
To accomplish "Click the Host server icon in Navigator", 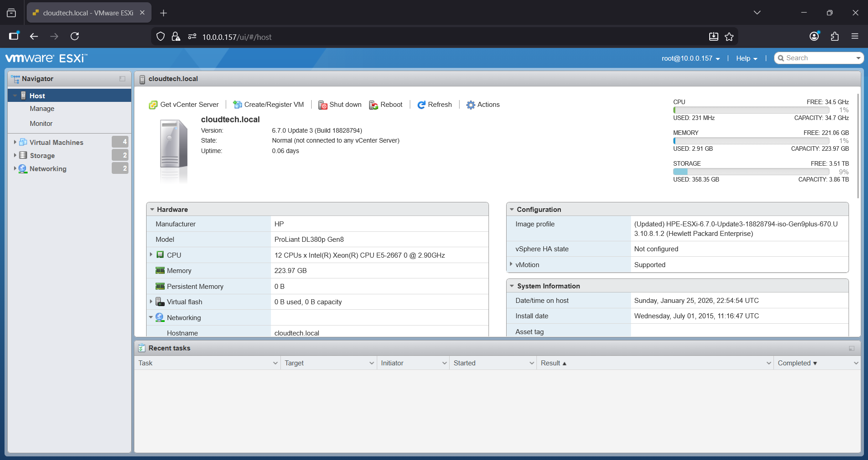I will click(x=23, y=95).
